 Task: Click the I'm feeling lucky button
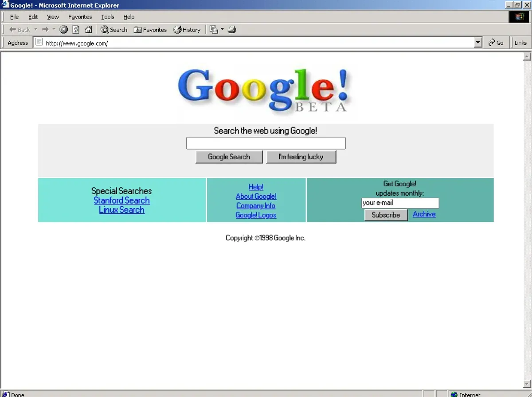pyautogui.click(x=301, y=157)
